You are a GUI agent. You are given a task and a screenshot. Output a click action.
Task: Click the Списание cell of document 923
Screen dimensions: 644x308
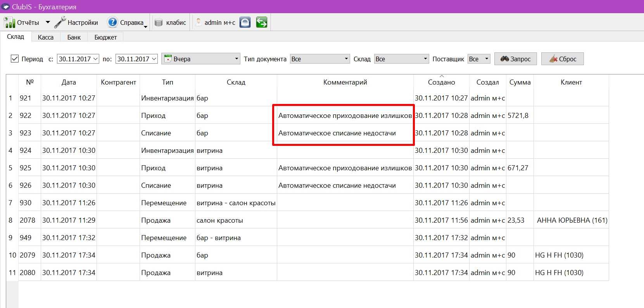coord(167,133)
